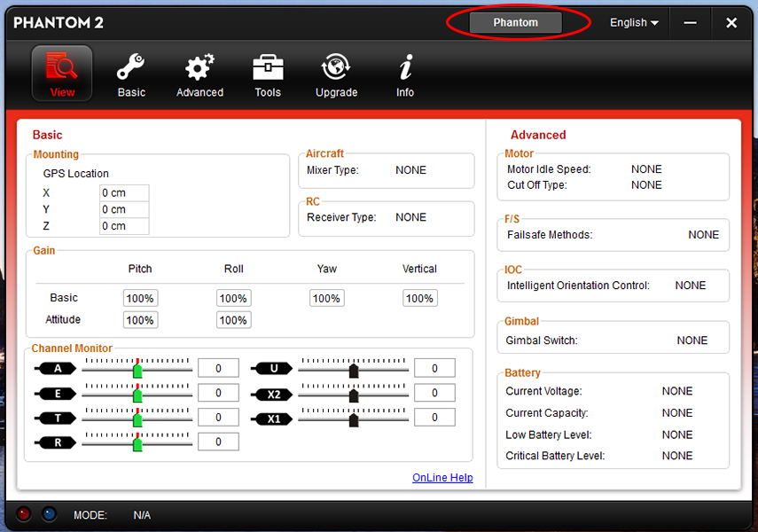Select the Basic Yaw gain value
This screenshot has height=532, width=758.
[x=327, y=299]
